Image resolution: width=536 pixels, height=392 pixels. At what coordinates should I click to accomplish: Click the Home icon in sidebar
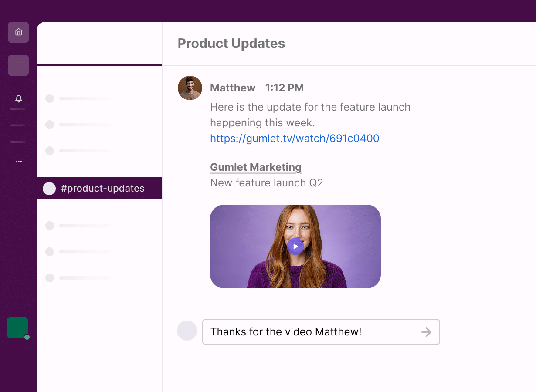click(18, 32)
